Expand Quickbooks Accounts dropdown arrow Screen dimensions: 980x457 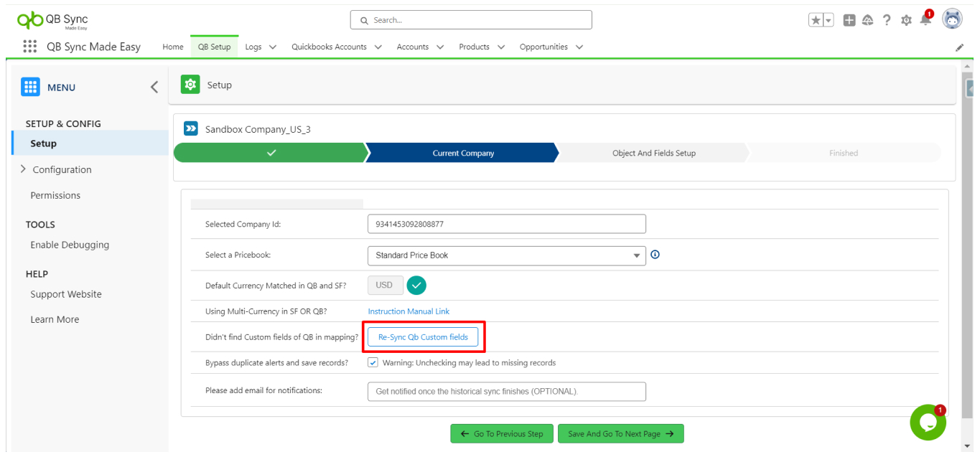pyautogui.click(x=378, y=47)
